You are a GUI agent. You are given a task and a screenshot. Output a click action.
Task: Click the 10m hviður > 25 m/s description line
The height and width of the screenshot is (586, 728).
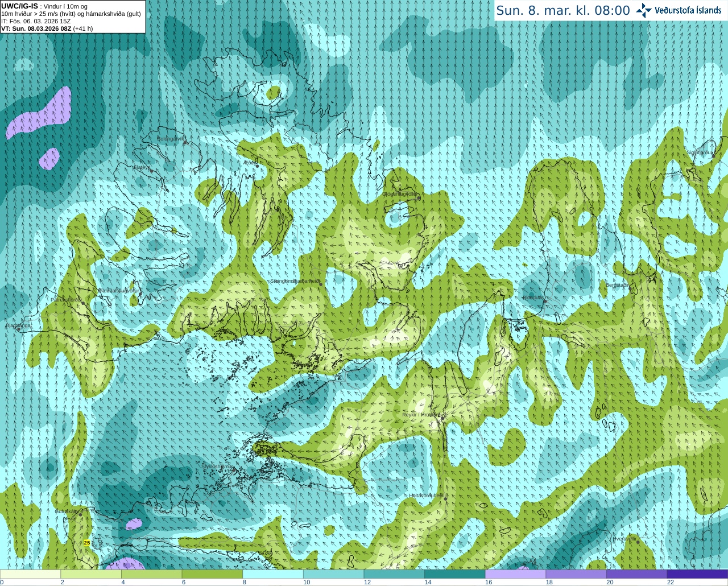point(71,14)
